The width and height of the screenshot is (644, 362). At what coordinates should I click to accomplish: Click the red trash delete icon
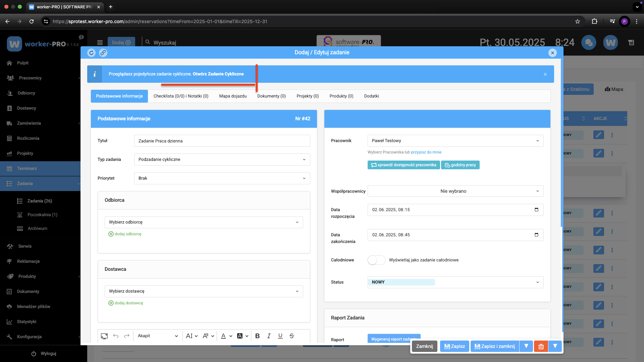[x=541, y=346]
